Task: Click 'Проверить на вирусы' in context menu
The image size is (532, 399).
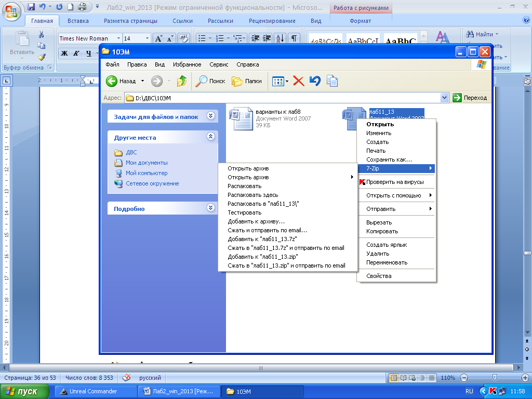Action: tap(396, 182)
